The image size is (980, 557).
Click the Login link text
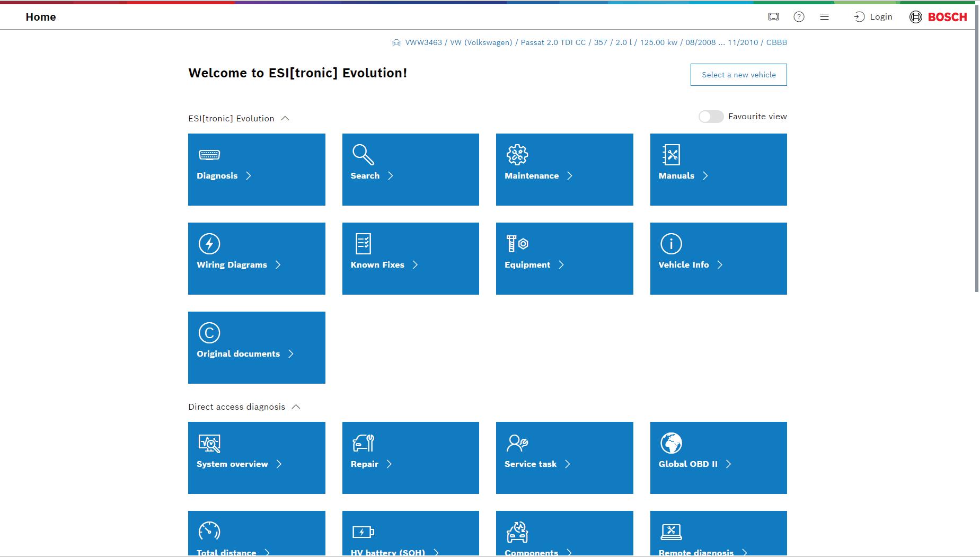tap(881, 17)
